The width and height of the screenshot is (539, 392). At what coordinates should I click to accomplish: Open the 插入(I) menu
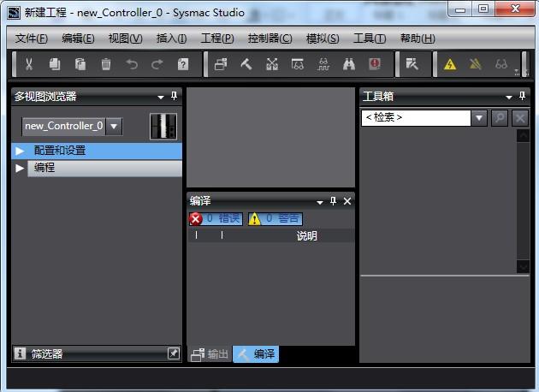[x=171, y=39]
